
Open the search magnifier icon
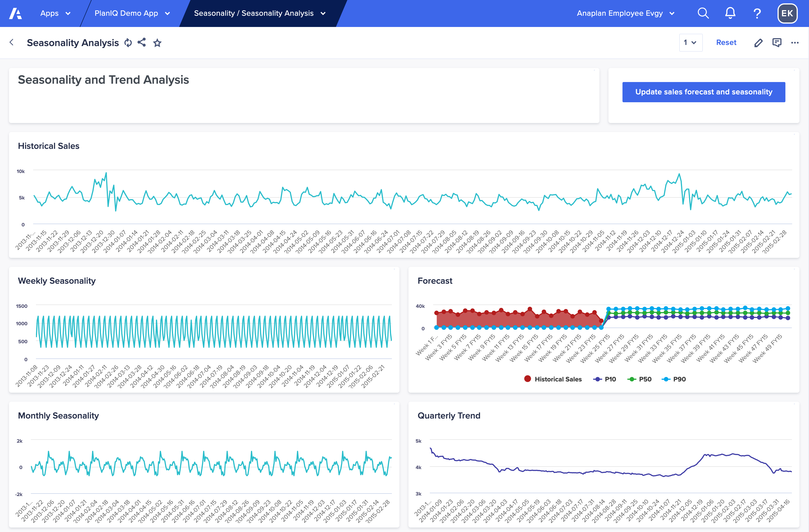pyautogui.click(x=703, y=13)
